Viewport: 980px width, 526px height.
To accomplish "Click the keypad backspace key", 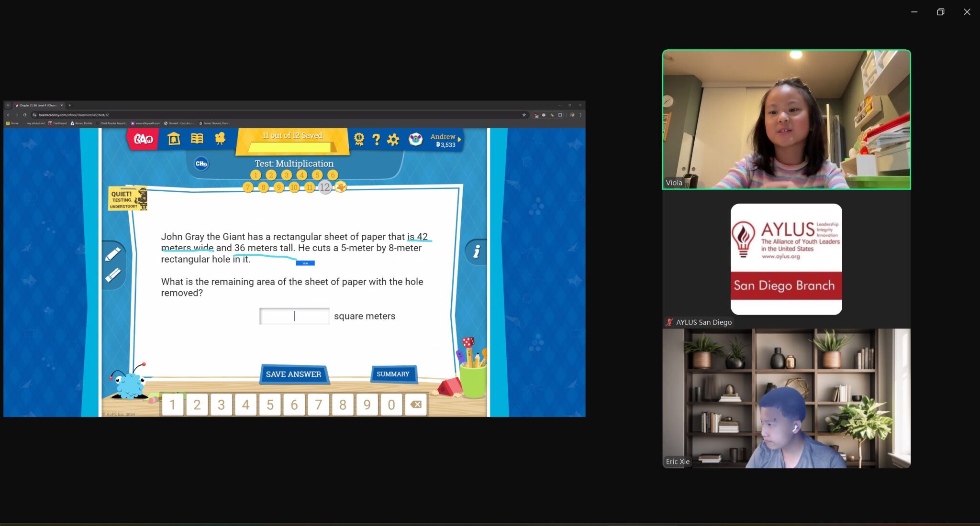I will coord(416,405).
